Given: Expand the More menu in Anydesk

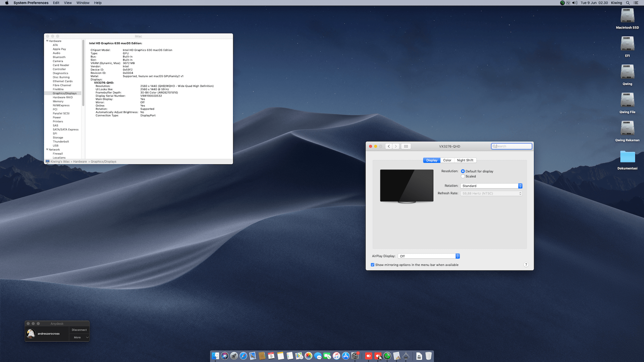Looking at the screenshot, I should [x=79, y=338].
